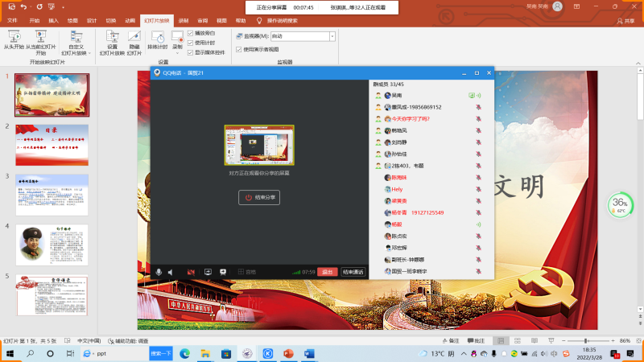Switch to the Design (设计) ribbon tab
The width and height of the screenshot is (644, 362).
tap(92, 20)
